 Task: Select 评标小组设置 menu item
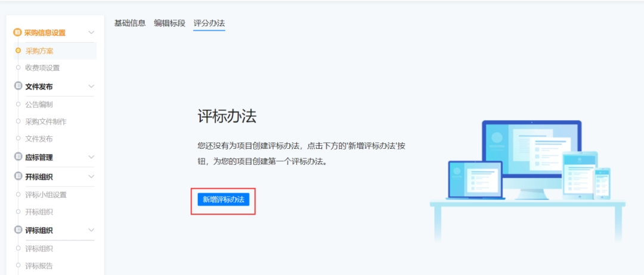click(45, 195)
